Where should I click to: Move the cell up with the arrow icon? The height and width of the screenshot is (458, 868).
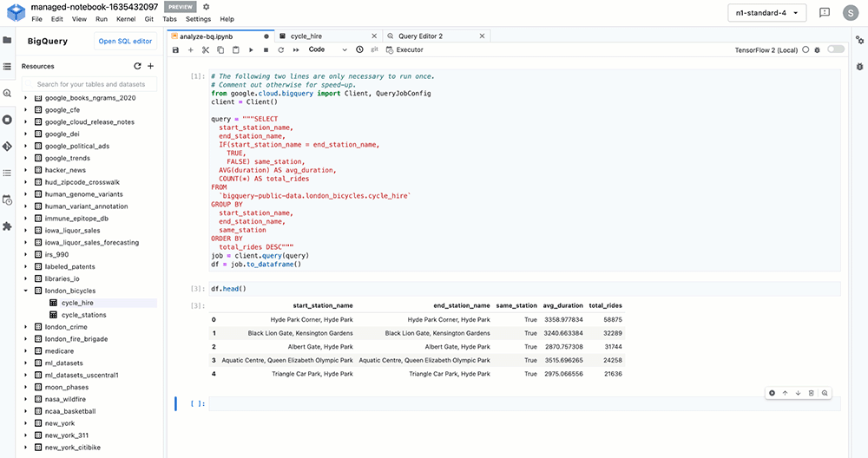[785, 393]
